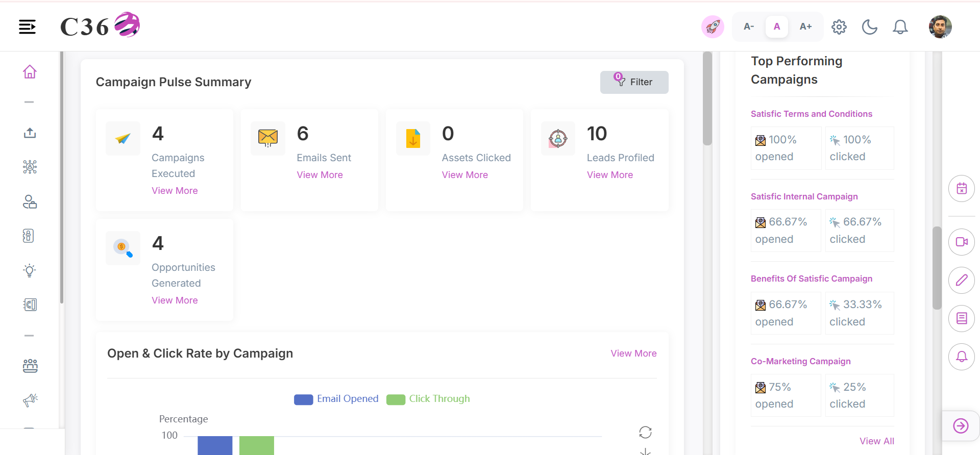
Task: Open the bell reminder quick action
Action: coord(962,357)
